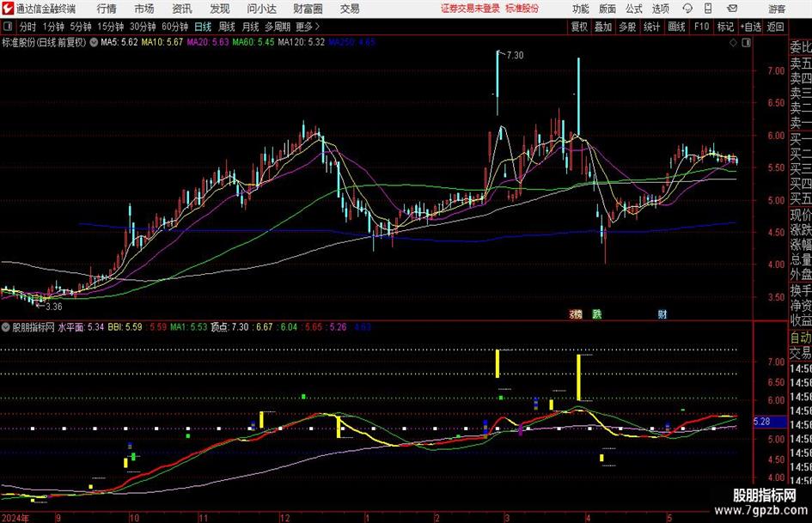Switch to the 1分钟 period
Viewport: 812px width, 523px height.
click(x=53, y=27)
